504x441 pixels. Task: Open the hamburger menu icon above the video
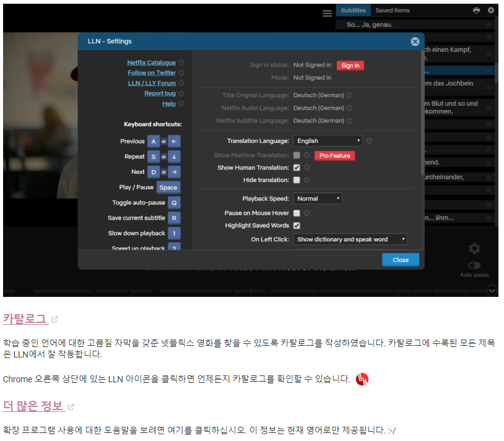tap(327, 14)
